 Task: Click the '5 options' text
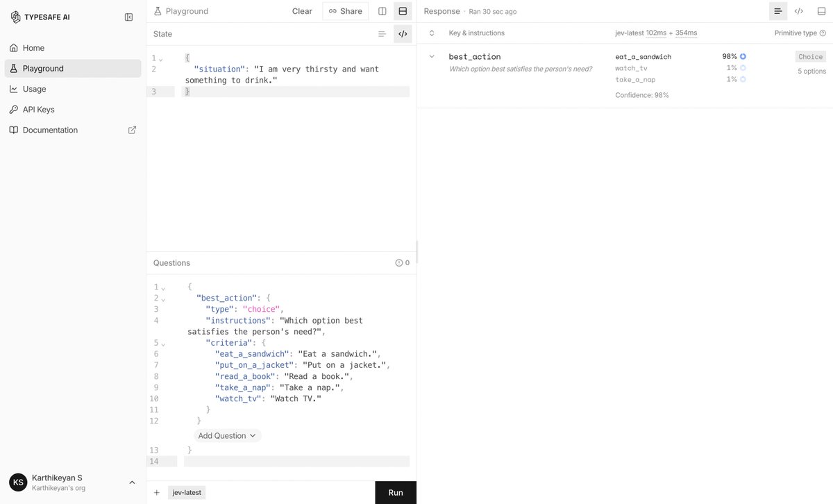tap(811, 71)
